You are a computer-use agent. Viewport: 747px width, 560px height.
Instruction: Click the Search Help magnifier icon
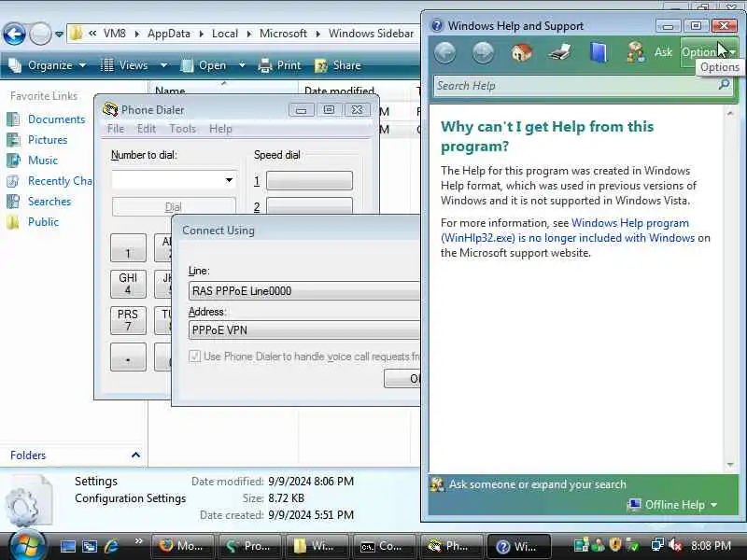tap(725, 85)
